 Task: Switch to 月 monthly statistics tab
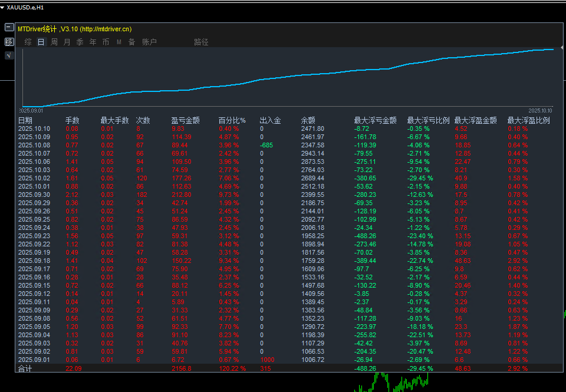coord(67,42)
